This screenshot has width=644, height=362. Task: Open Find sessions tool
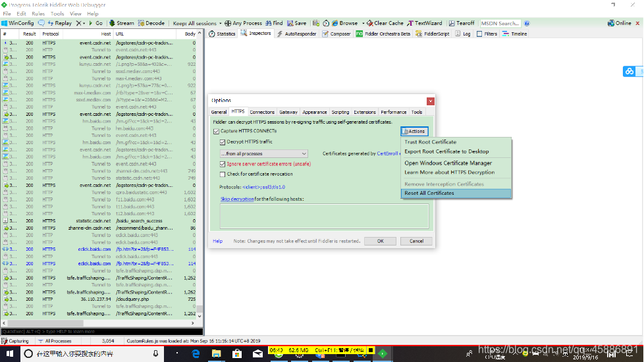274,24
